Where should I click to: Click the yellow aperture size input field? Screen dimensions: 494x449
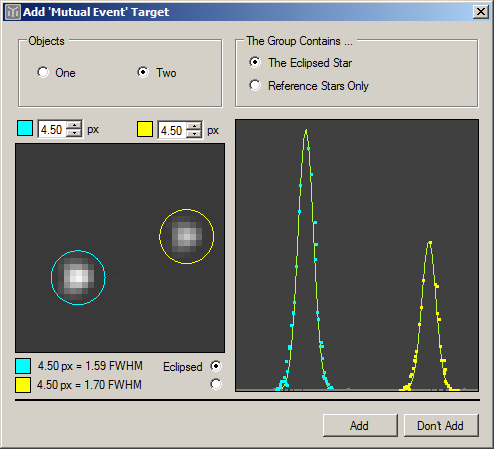point(173,130)
